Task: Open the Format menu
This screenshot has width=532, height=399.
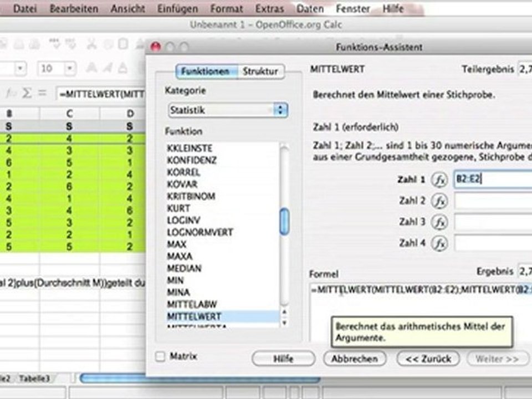Action: (227, 8)
